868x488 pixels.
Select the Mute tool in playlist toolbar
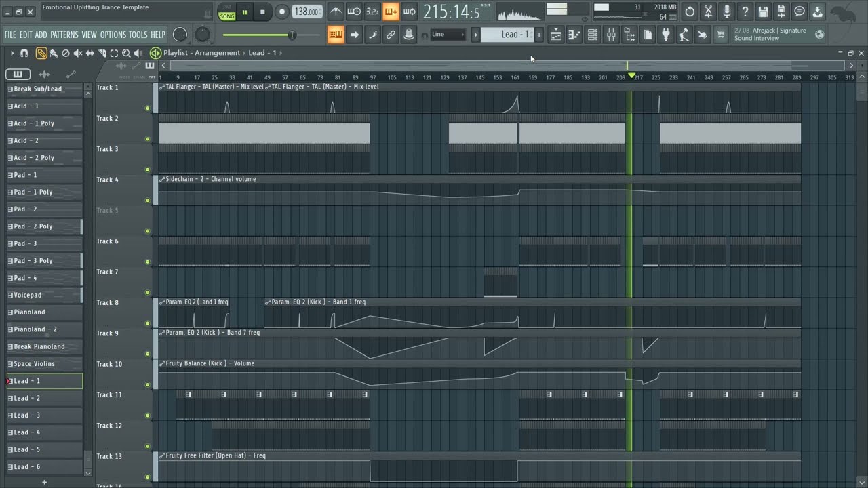(77, 53)
